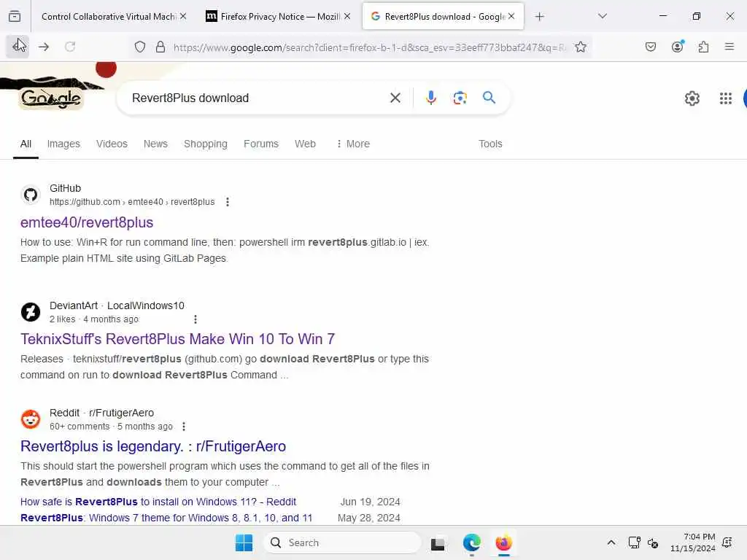This screenshot has width=747, height=560.
Task: Open How safe is Revert8Plus link
Action: pyautogui.click(x=158, y=502)
